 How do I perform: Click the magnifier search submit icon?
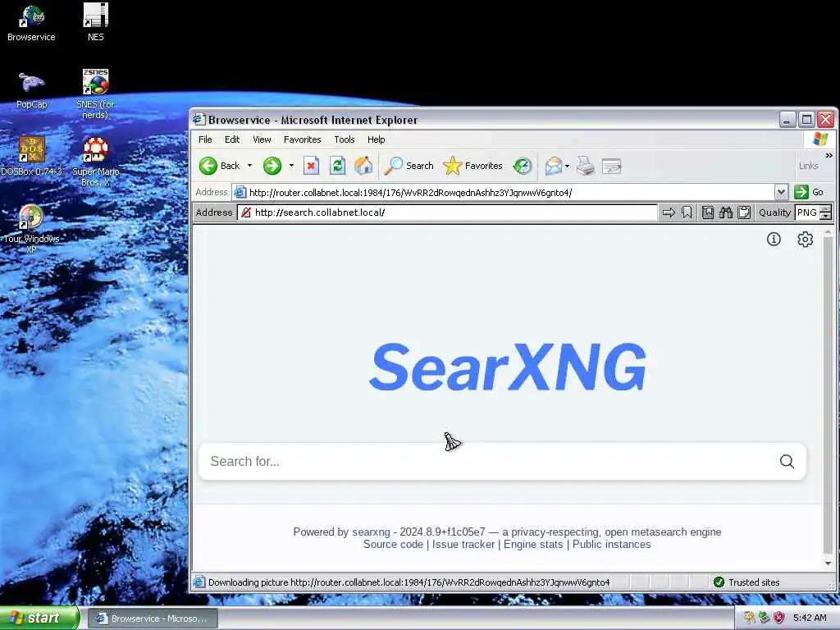(x=787, y=461)
